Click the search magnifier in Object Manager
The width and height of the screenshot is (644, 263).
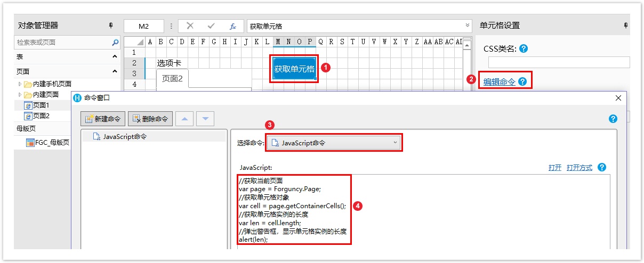[x=115, y=43]
